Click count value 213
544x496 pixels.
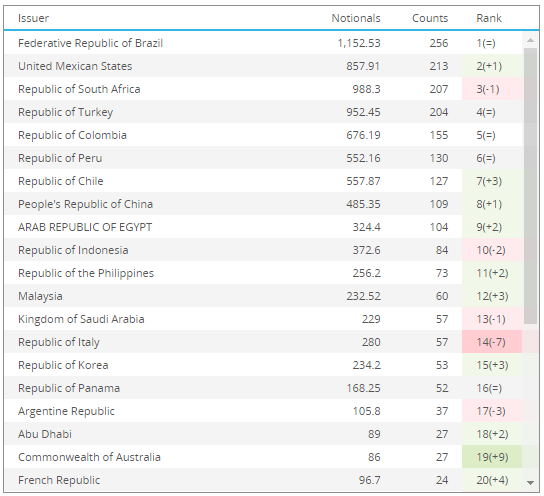(x=439, y=66)
